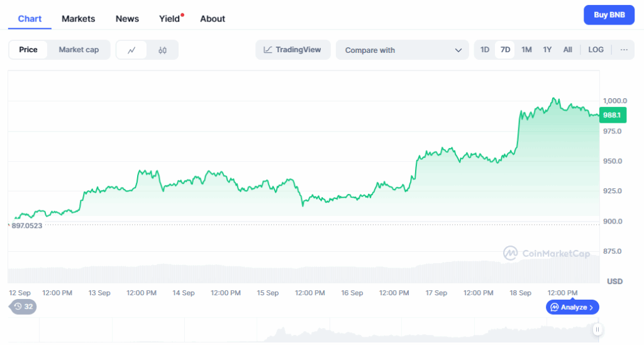Viewport: 644px width, 345px height.
Task: Switch to candlestick chart icon
Action: pos(162,50)
